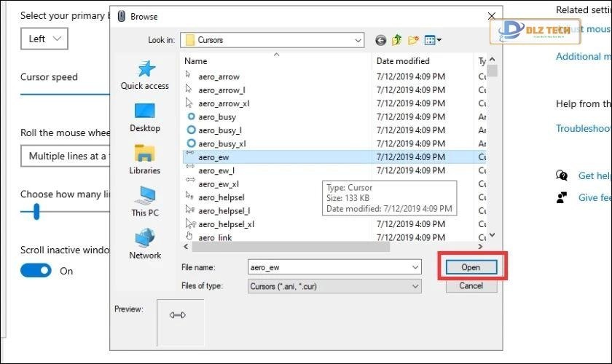Screen dimensions: 612x364
Task: Click horizontal scrollbar left arrow
Action: 187,247
